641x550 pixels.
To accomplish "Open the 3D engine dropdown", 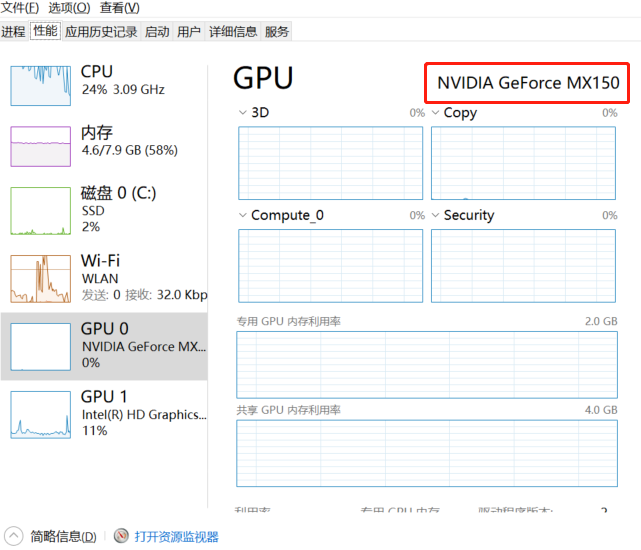I will point(242,112).
